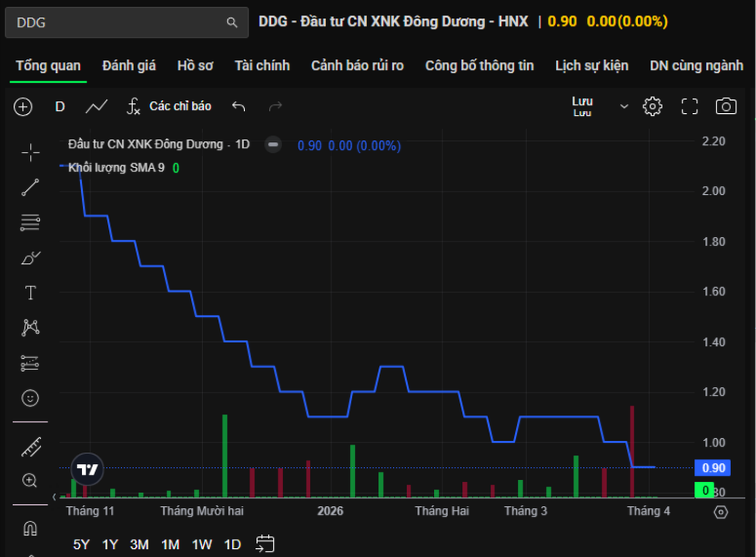Viewport: 756px width, 557px height.
Task: Click the Các chỉ báo indicators button
Action: (169, 106)
